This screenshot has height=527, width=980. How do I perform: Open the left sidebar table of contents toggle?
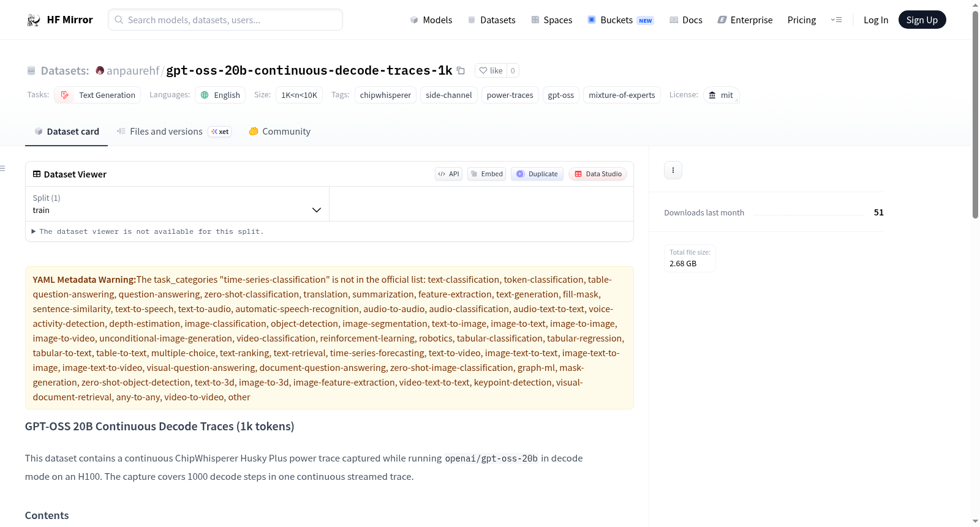click(x=3, y=168)
